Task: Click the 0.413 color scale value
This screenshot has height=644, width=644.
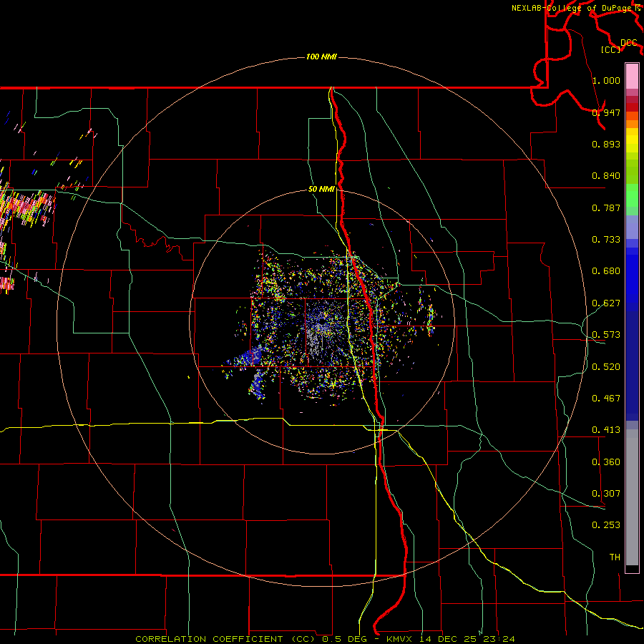Action: click(x=606, y=430)
